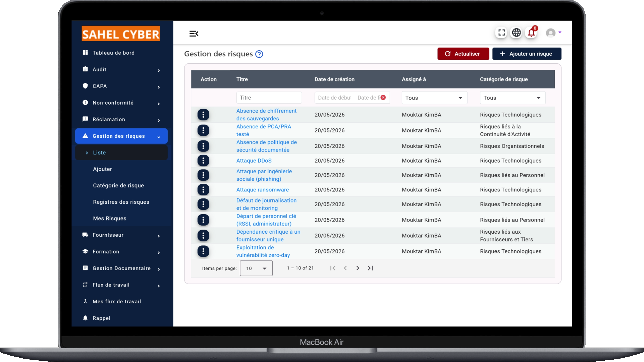
Task: Open risk Attaque par ingénierie sociale (phishing)
Action: coord(264,175)
